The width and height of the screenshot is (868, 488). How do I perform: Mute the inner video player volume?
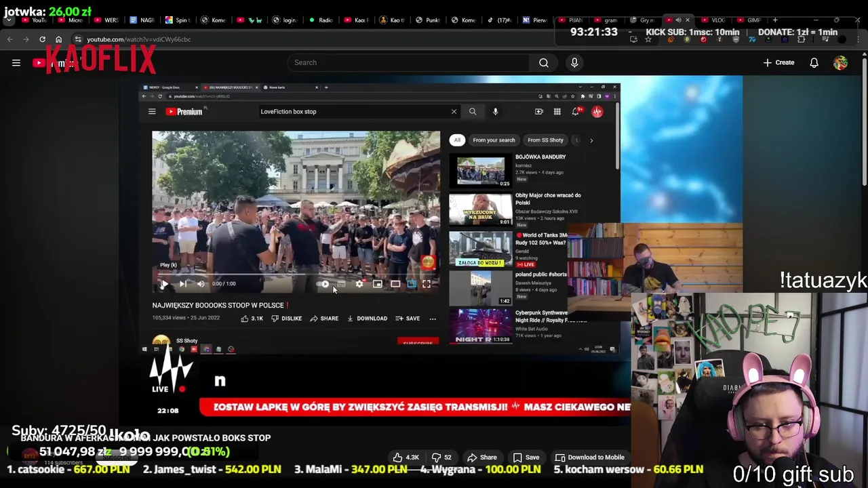(x=201, y=284)
